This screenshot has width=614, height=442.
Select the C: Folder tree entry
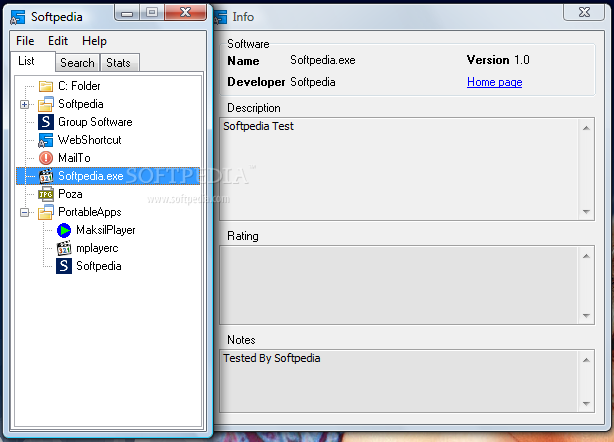click(79, 86)
